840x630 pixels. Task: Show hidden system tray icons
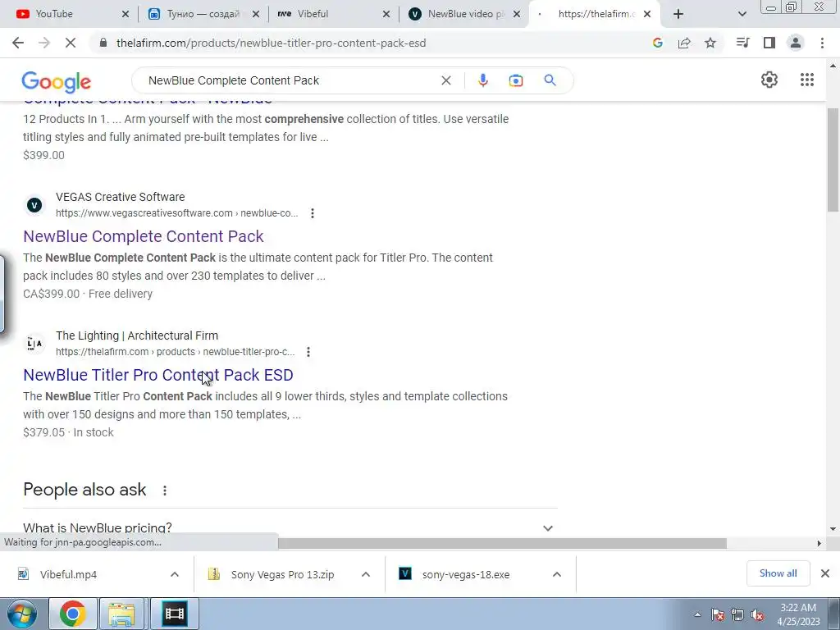pyautogui.click(x=697, y=614)
